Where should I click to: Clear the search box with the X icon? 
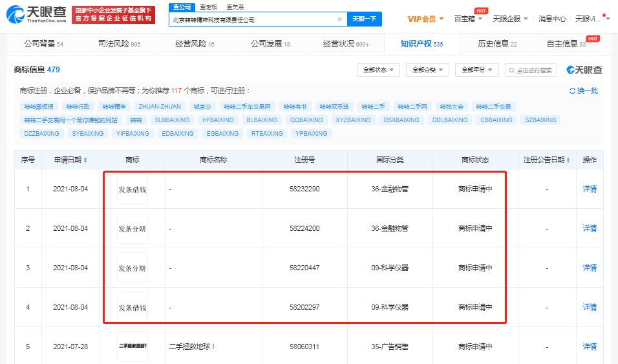tap(339, 19)
